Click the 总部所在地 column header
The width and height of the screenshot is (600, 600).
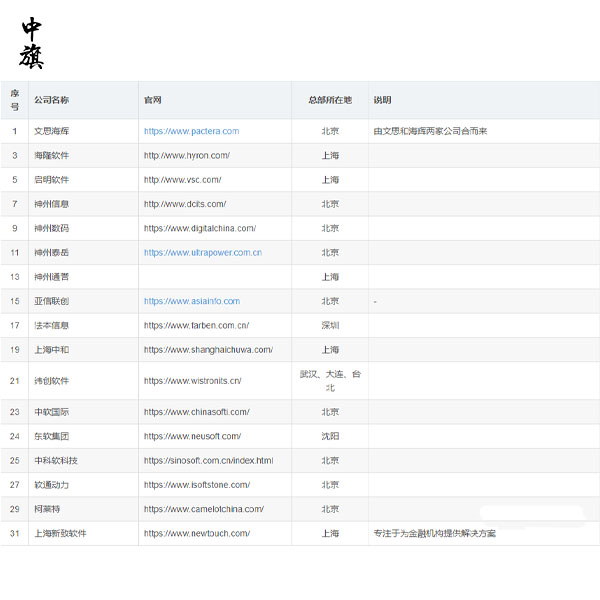tap(330, 100)
